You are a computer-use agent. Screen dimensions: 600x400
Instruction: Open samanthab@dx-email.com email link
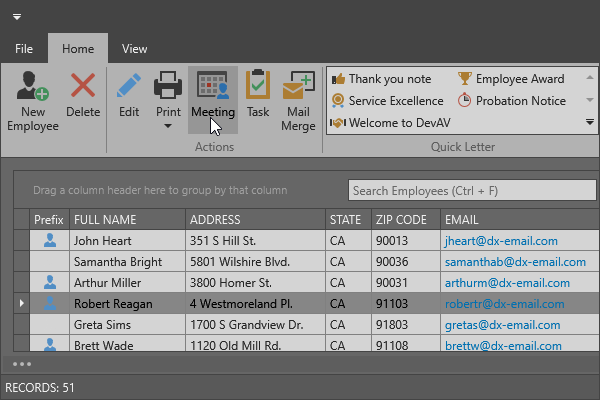[x=515, y=262]
